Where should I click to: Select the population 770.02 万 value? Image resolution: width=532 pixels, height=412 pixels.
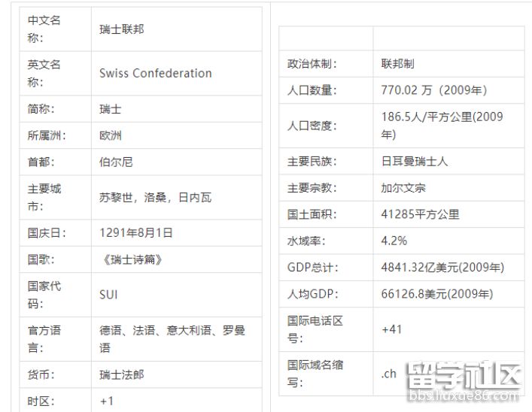pyautogui.click(x=434, y=90)
